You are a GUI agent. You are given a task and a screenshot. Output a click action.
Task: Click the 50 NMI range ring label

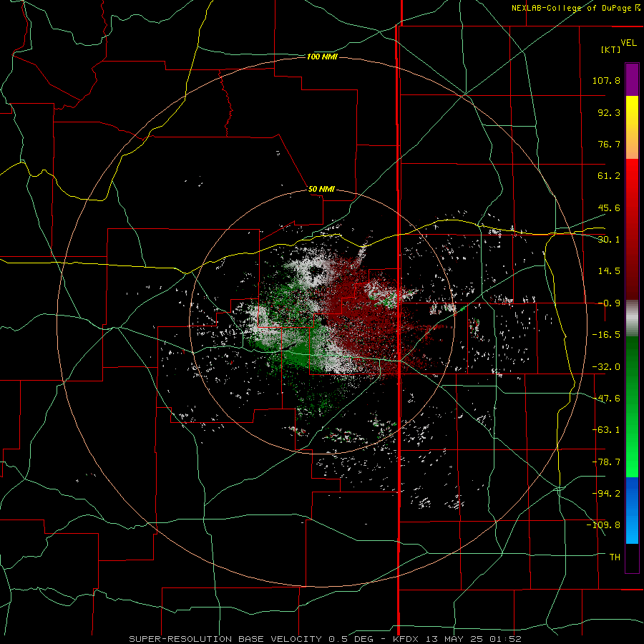[321, 190]
